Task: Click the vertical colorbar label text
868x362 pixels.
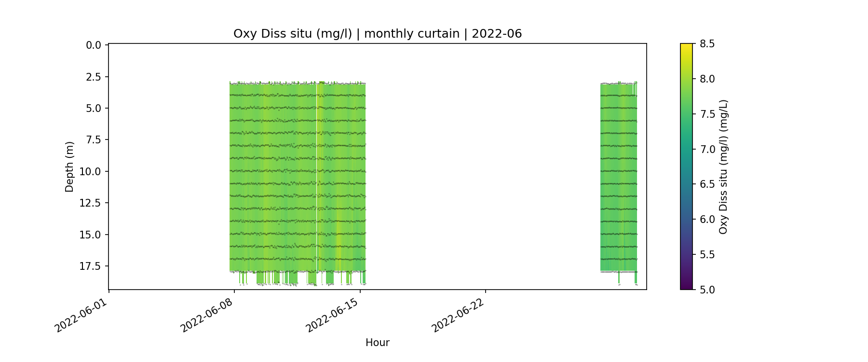Action: pos(723,167)
